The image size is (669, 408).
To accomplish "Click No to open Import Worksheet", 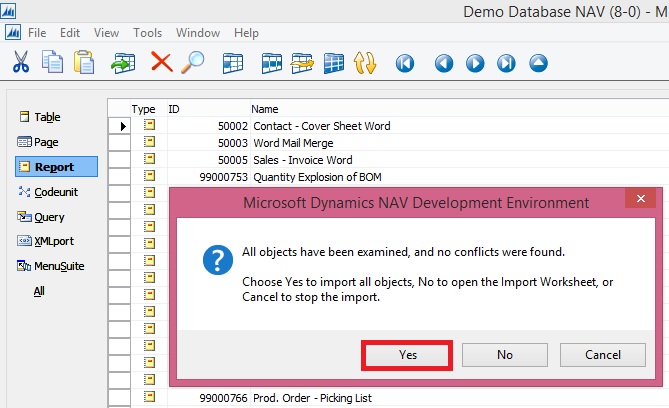I will point(505,354).
